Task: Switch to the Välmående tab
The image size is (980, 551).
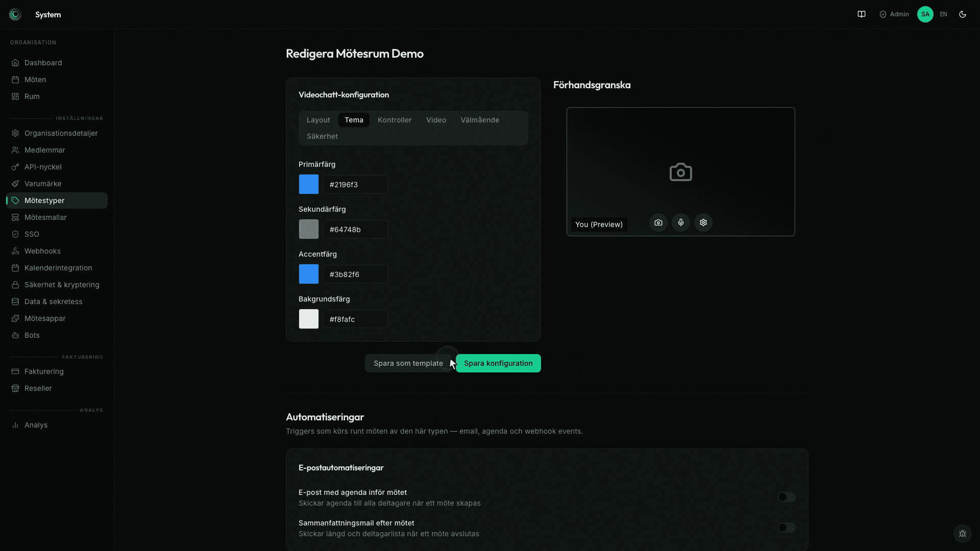Action: point(480,120)
